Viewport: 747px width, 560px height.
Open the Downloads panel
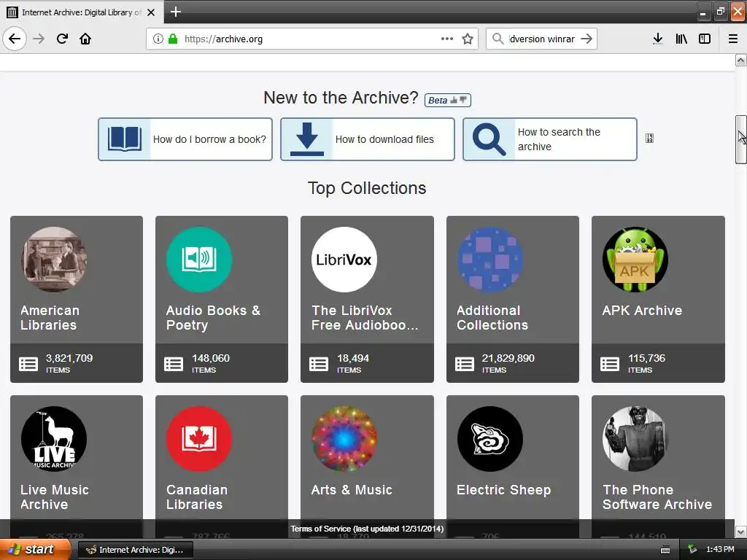[657, 39]
